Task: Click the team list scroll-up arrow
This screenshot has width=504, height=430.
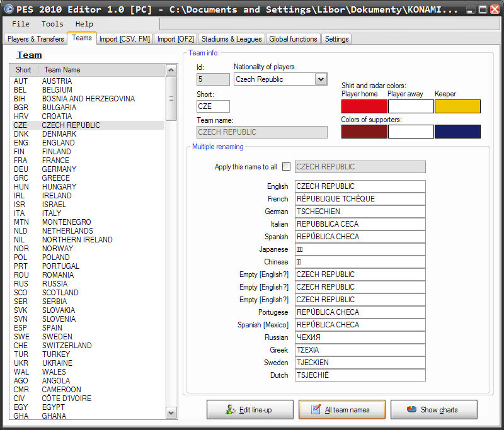Action: point(171,70)
